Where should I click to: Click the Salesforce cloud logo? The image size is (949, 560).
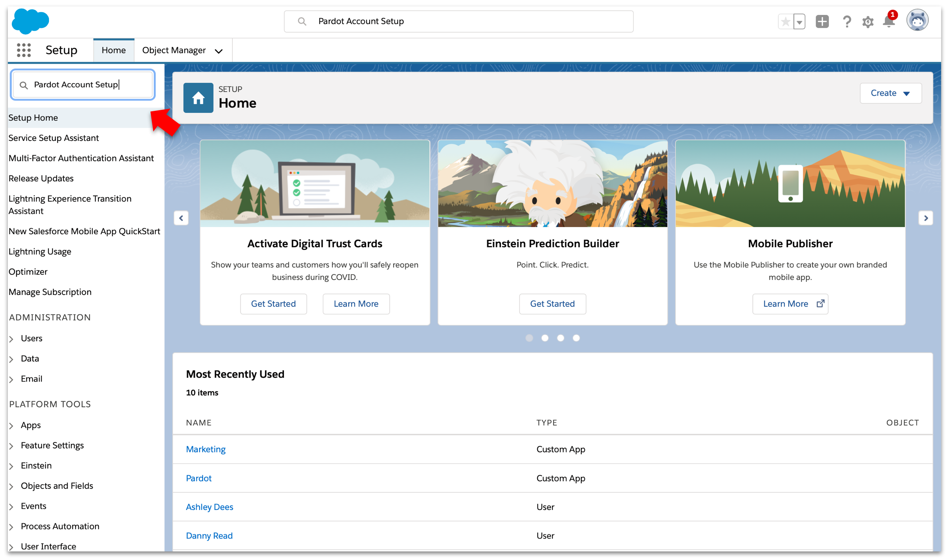click(x=30, y=21)
